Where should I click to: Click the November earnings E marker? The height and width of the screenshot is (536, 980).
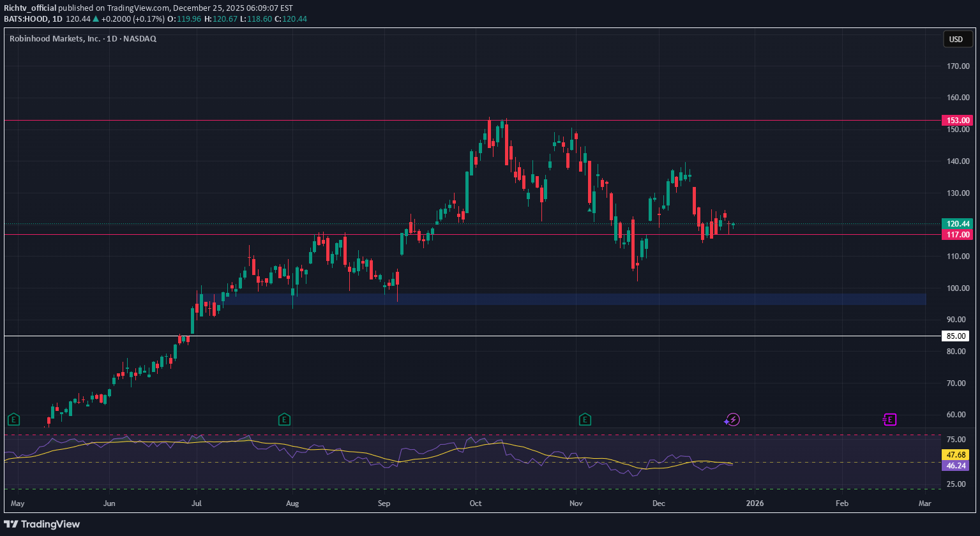585,419
